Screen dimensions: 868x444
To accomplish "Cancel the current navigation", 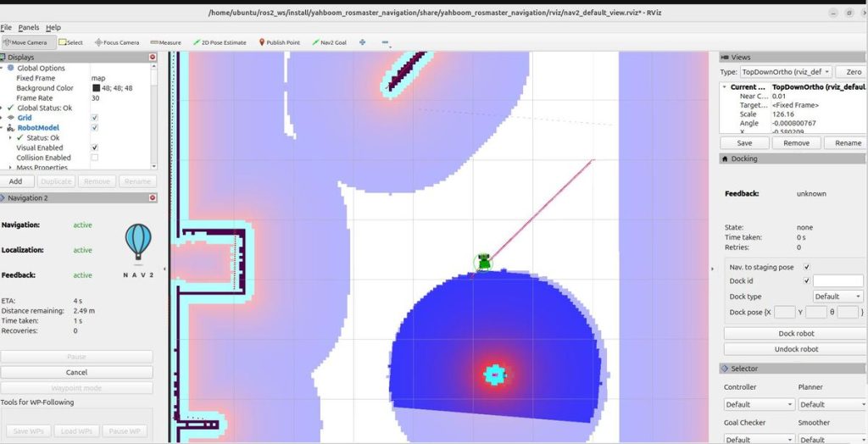I will coord(76,373).
